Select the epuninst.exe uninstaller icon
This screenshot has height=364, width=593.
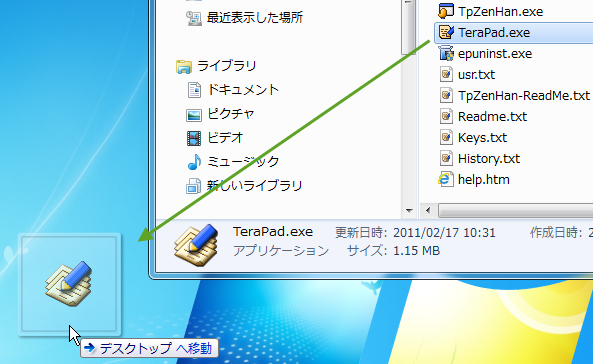(446, 53)
